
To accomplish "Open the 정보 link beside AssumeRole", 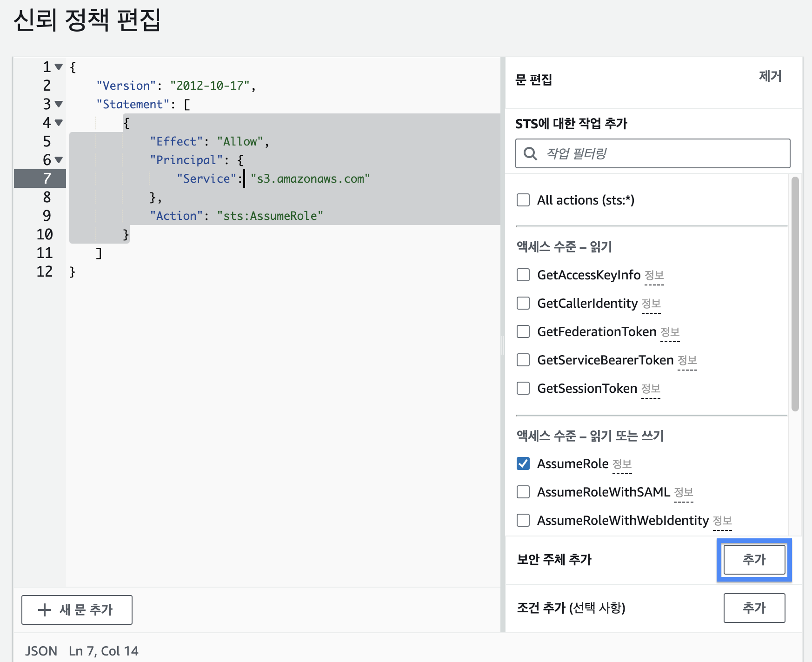I will point(622,464).
